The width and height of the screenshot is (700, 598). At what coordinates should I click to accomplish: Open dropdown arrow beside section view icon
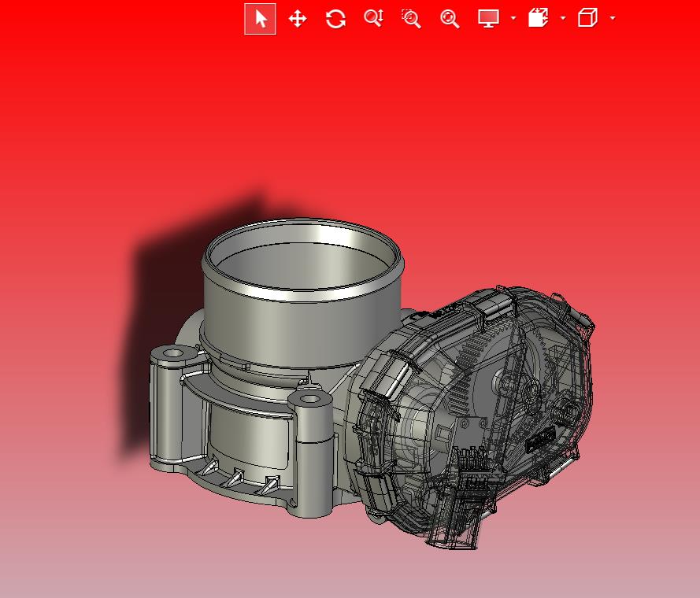pos(563,18)
